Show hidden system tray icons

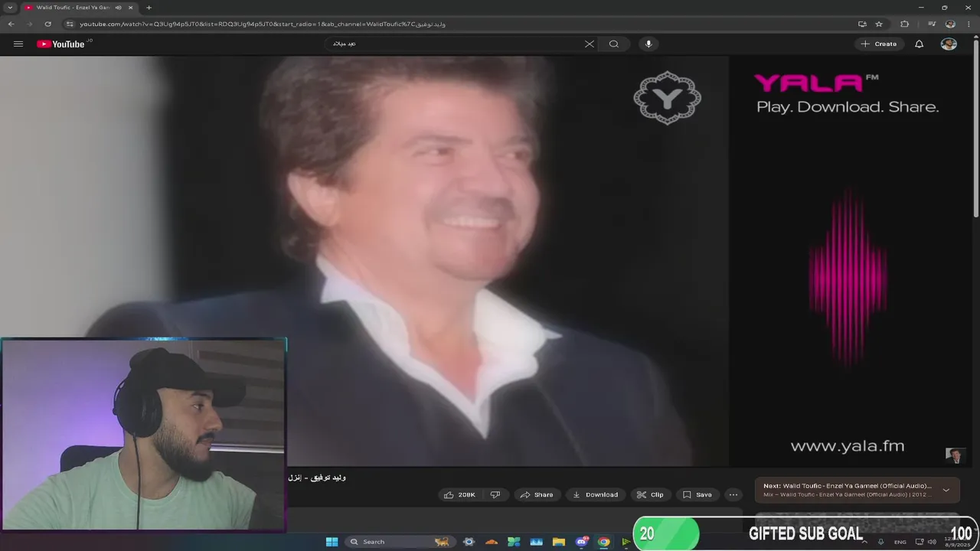tap(864, 542)
